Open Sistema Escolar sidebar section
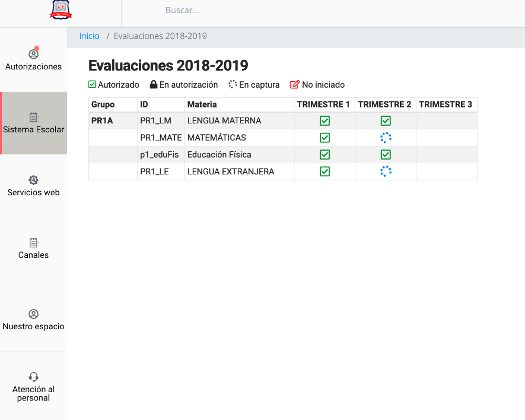Image resolution: width=525 pixels, height=420 pixels. 34,123
